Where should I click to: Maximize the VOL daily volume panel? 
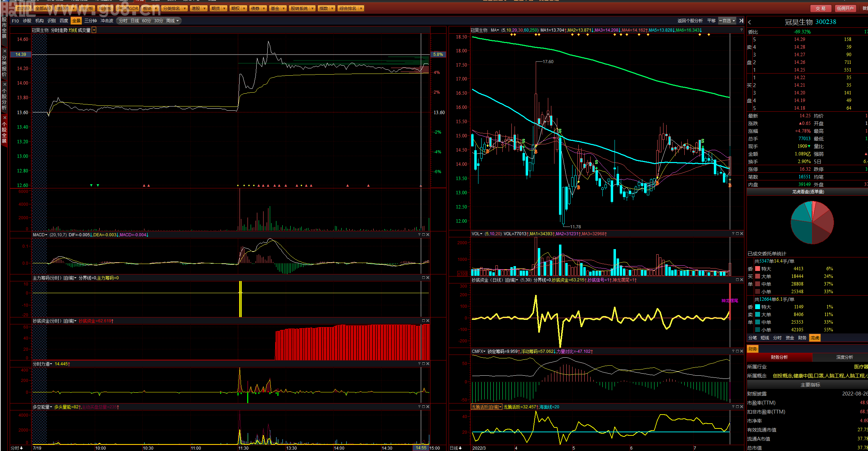click(737, 234)
